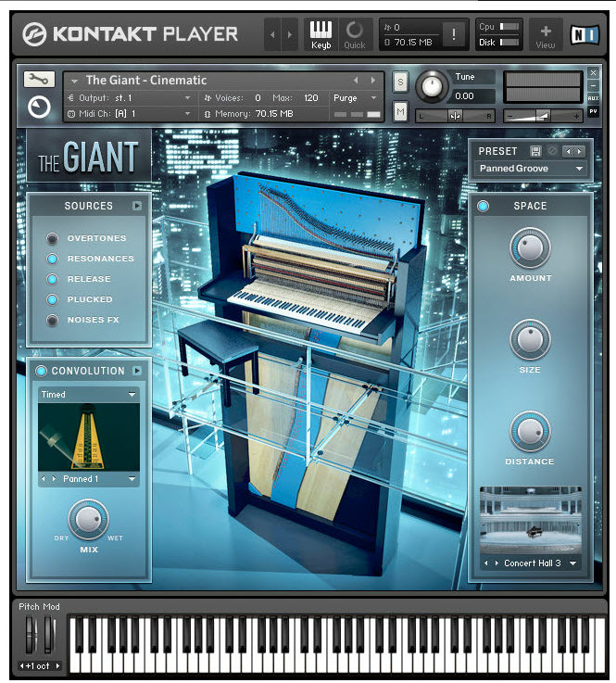Solo the instrument with S button
Screen dimensions: 616x683
coord(400,82)
